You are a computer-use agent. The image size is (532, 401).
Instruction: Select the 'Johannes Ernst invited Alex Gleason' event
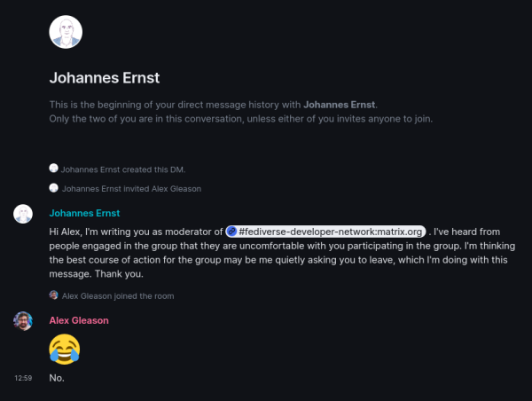pos(125,188)
